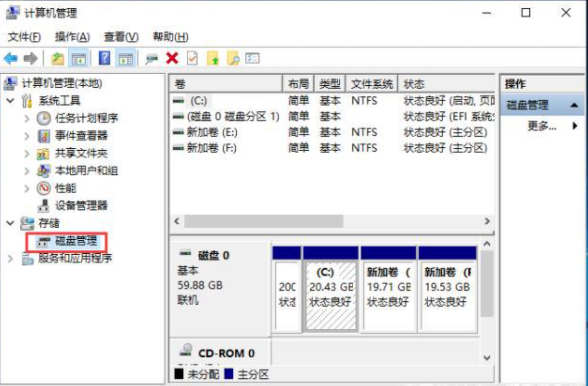
Task: Sort by the 布局 column header
Action: 298,84
